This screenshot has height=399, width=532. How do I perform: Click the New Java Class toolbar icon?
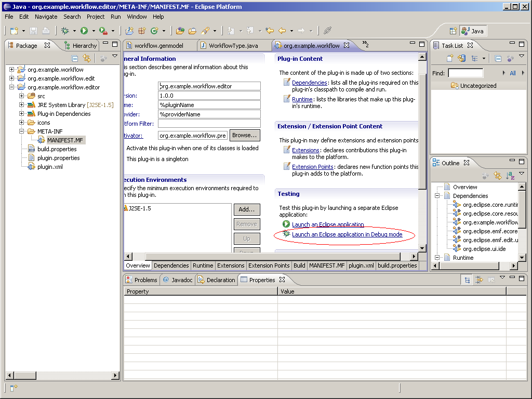pos(154,31)
